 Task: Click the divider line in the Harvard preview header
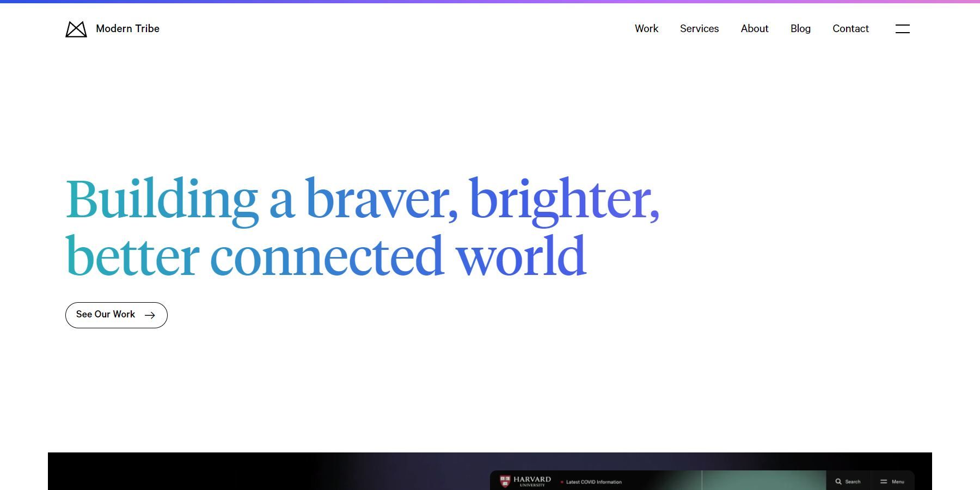click(x=701, y=480)
